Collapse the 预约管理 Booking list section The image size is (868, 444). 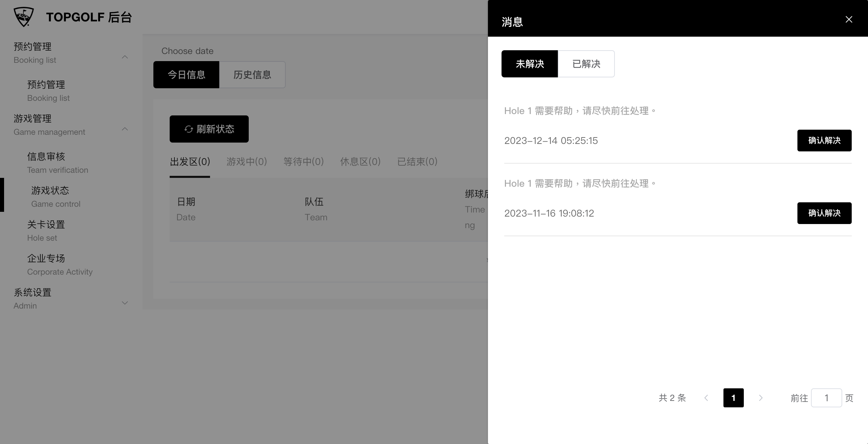(125, 57)
